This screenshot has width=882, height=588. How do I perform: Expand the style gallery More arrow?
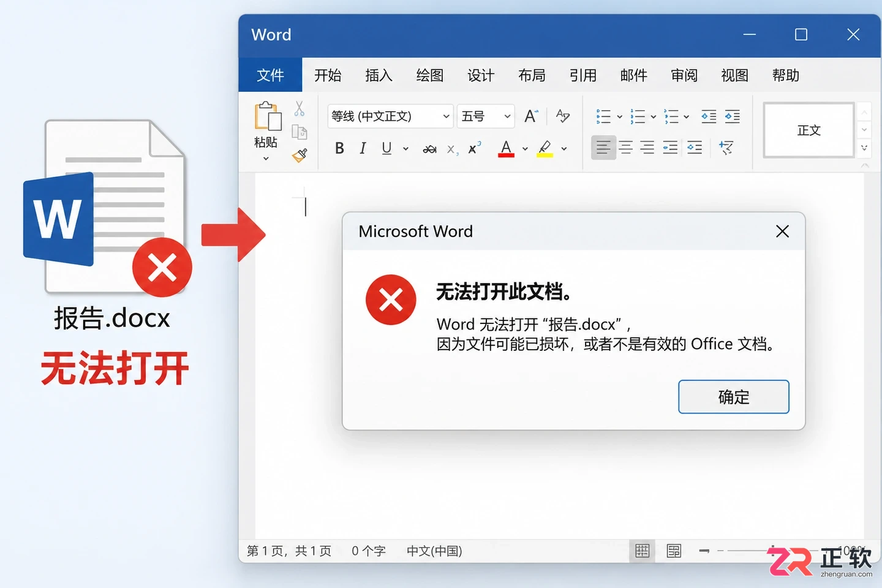pyautogui.click(x=864, y=148)
